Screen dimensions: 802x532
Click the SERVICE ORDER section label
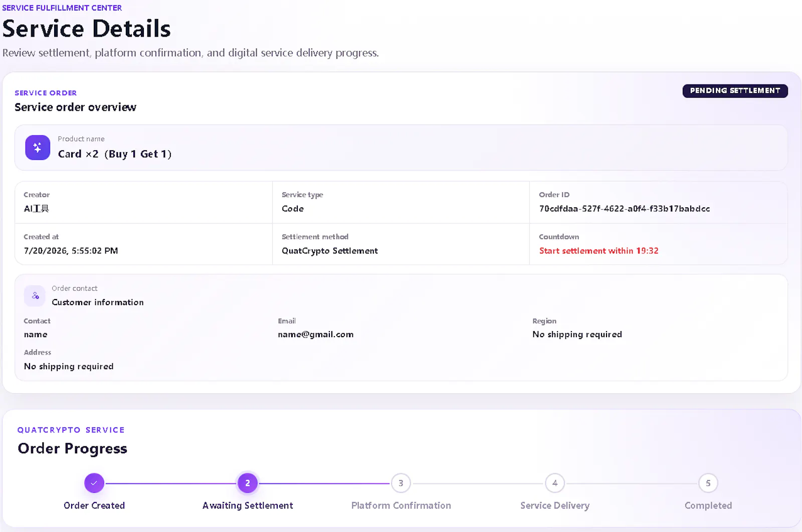46,93
